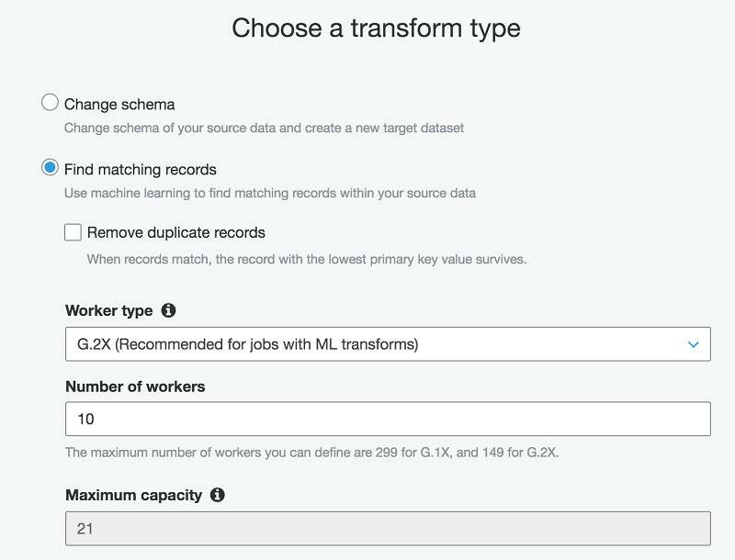
Task: Click into the Number of workers field
Action: coord(387,419)
